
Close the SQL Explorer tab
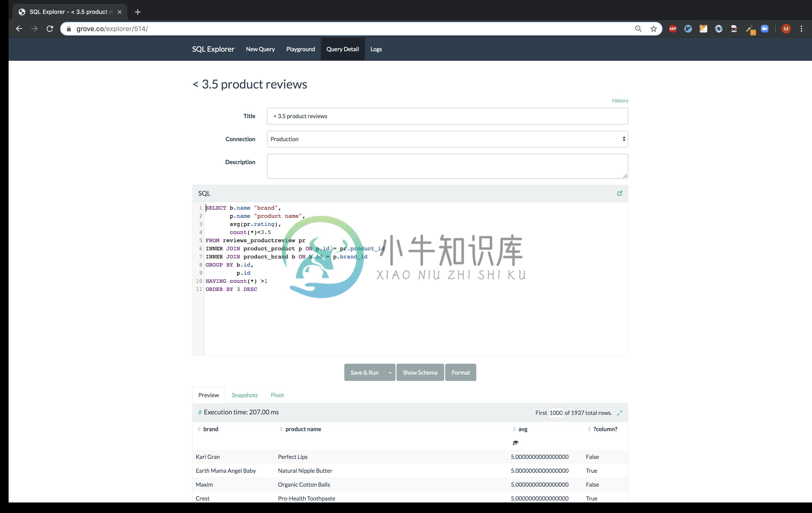(119, 12)
